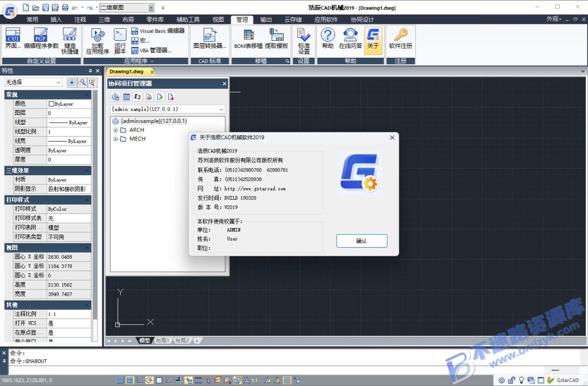This screenshot has width=588, height=386.
Task: Collapse the 打印样式 properties section
Action: (87, 200)
